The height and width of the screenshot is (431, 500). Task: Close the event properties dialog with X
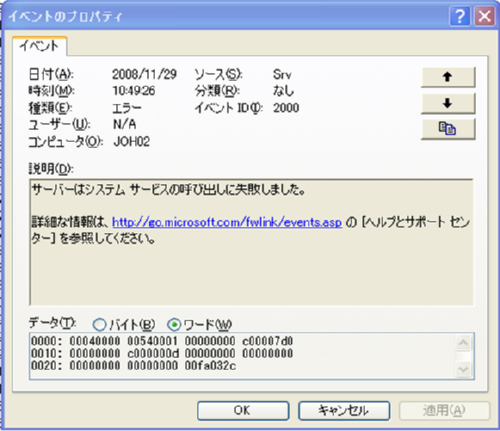(484, 16)
